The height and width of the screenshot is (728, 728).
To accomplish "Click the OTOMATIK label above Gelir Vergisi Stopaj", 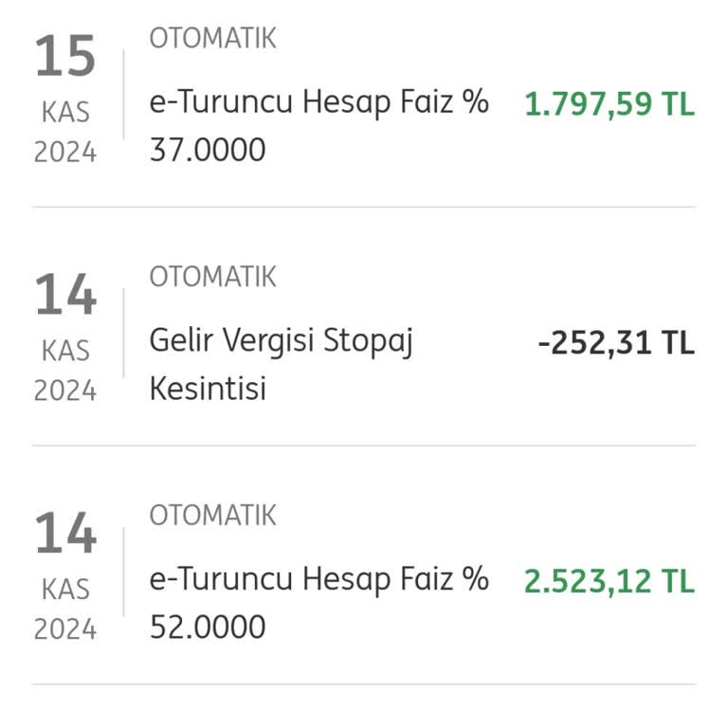I will pyautogui.click(x=213, y=278).
